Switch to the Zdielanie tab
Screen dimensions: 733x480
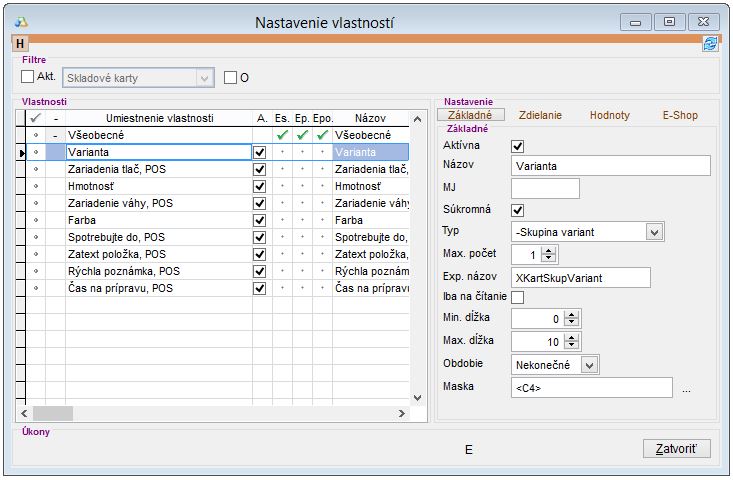tap(540, 115)
